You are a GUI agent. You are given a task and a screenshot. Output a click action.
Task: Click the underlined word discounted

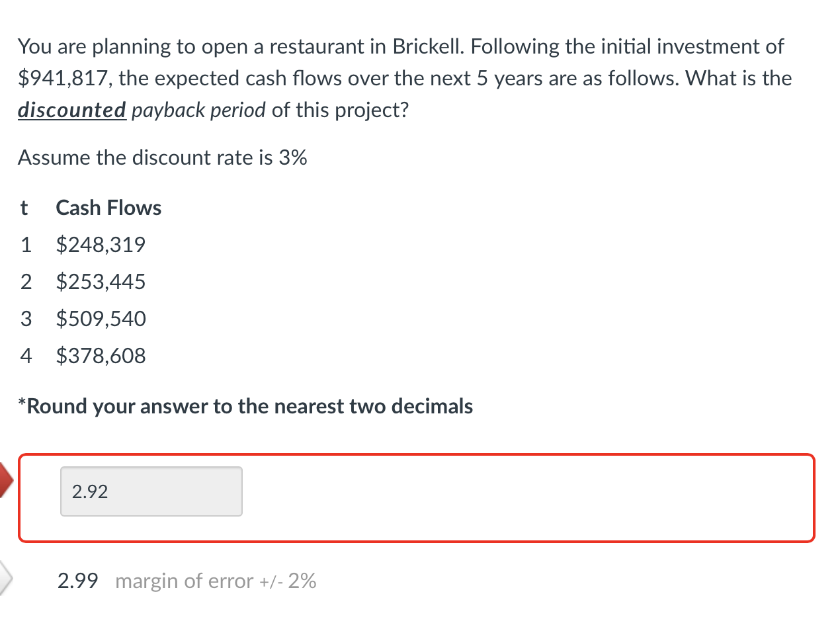click(x=71, y=110)
